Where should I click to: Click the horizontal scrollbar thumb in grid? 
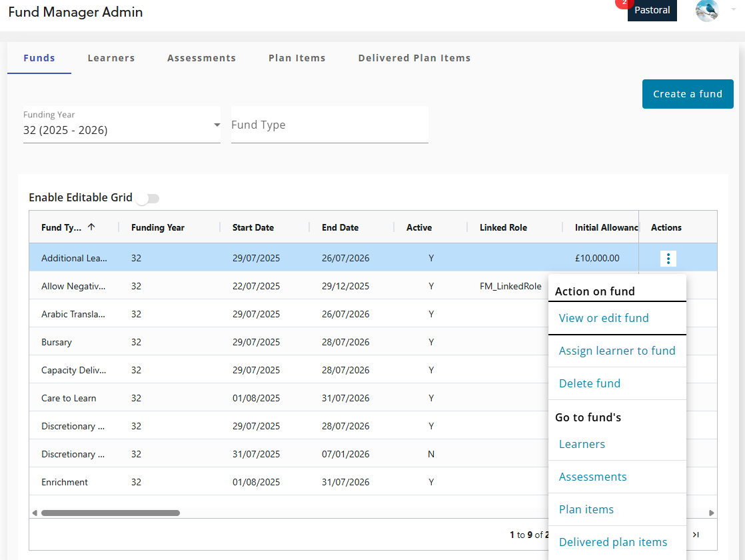[110, 513]
